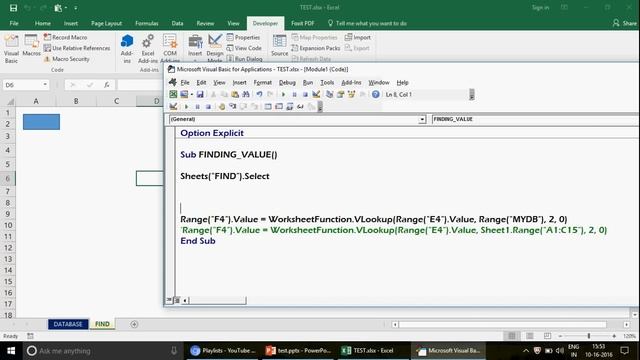Toggle Design Mode icon in VBA Standard toolbar
The width and height of the screenshot is (640, 360).
(x=316, y=94)
